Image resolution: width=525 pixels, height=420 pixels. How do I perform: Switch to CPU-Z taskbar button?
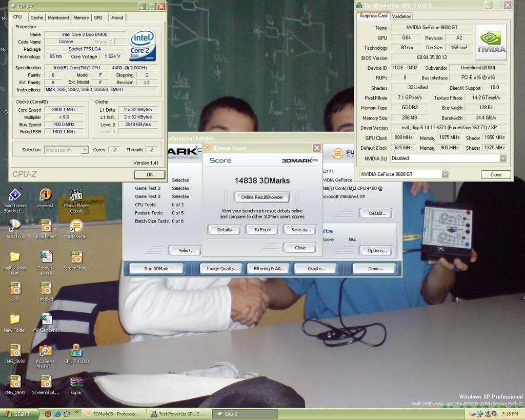pos(245,414)
